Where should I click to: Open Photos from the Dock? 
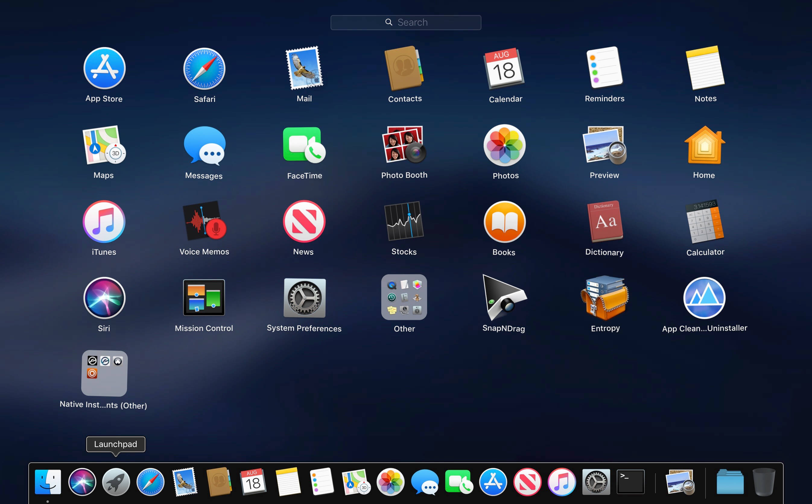click(391, 482)
